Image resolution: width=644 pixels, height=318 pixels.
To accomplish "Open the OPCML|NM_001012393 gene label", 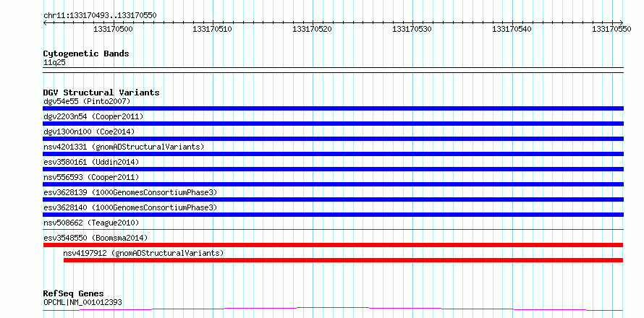I will pos(82,303).
